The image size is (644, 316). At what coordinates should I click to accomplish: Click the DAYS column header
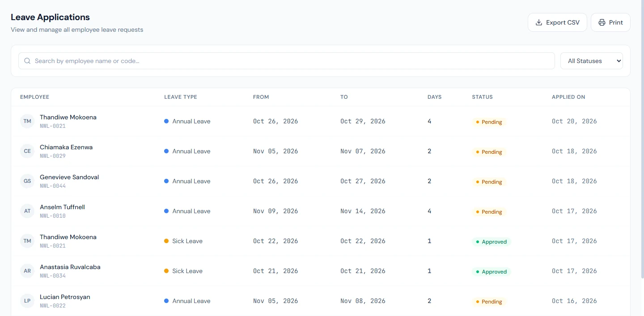tap(435, 97)
